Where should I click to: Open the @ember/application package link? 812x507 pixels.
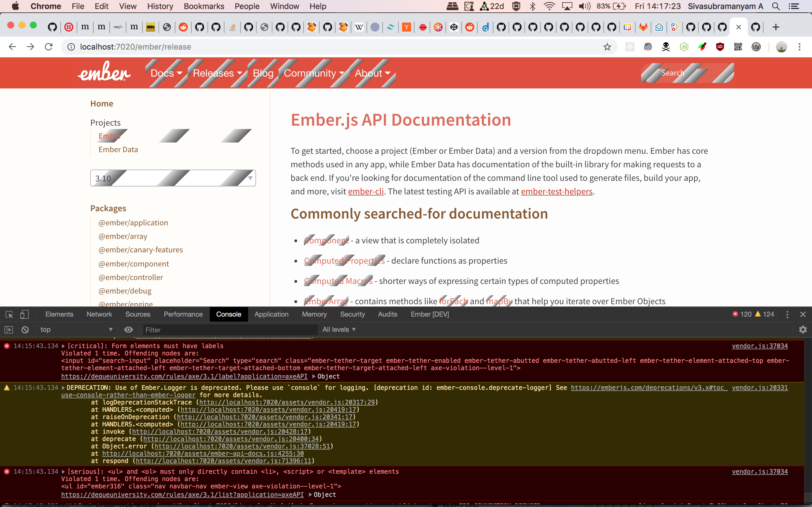click(x=133, y=223)
